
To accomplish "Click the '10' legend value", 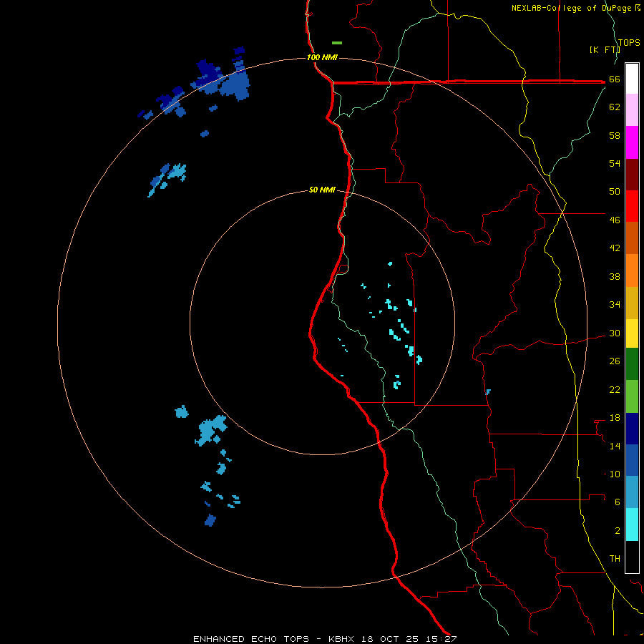I will tap(615, 474).
